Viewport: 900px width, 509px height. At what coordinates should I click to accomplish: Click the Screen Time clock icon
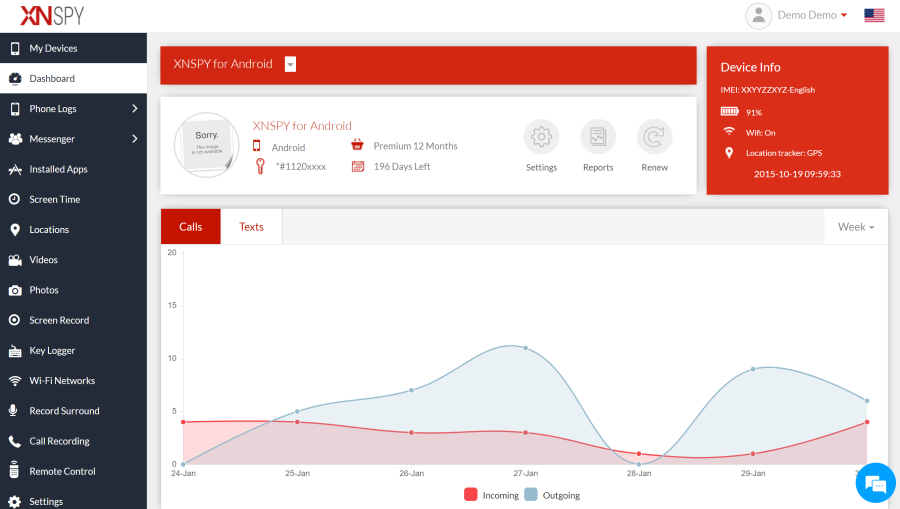click(15, 199)
